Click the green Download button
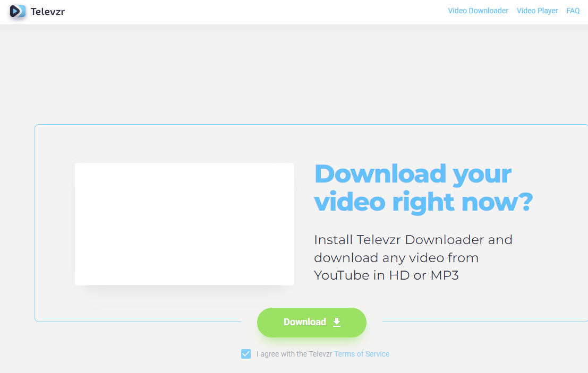588x373 pixels. coord(312,323)
